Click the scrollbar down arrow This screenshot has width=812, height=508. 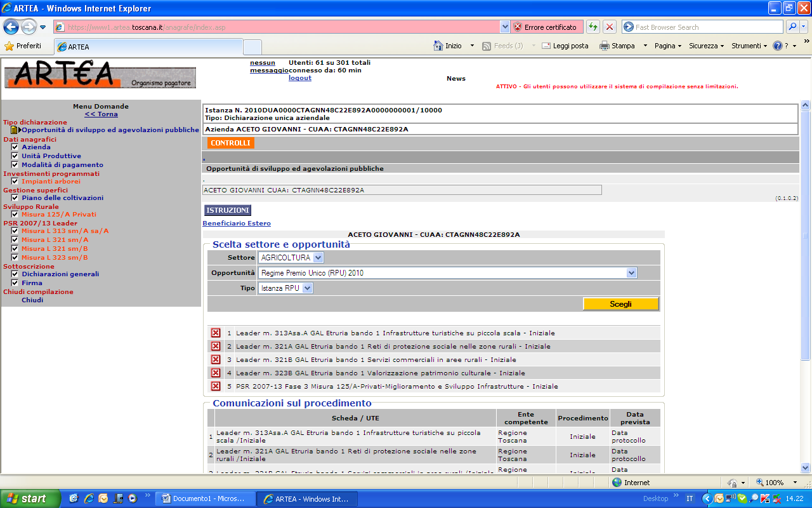[x=806, y=469]
